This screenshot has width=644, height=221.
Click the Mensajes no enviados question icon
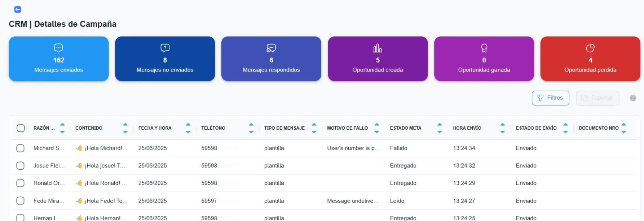165,48
